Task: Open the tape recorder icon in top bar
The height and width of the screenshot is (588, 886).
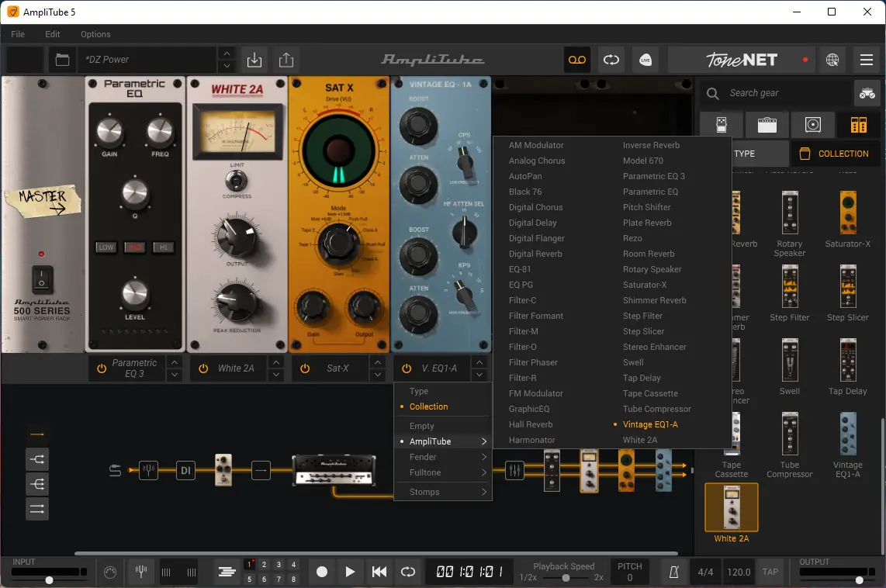Action: [577, 60]
